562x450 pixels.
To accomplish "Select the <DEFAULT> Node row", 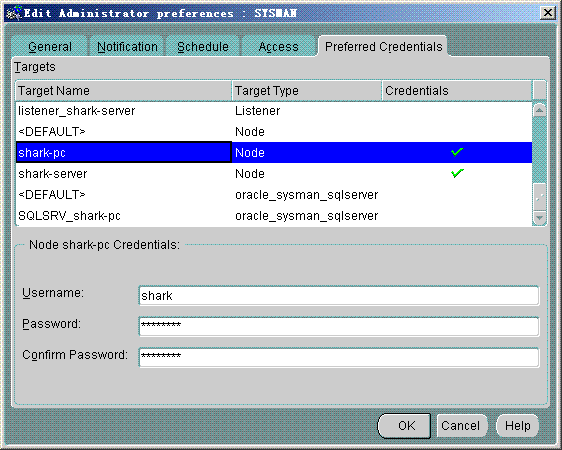I will tap(274, 131).
